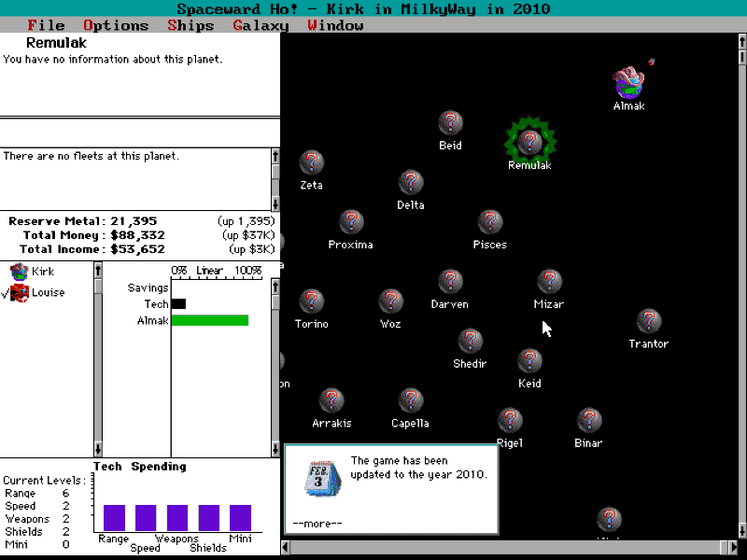Click the Total Money value $88,332

click(x=137, y=235)
